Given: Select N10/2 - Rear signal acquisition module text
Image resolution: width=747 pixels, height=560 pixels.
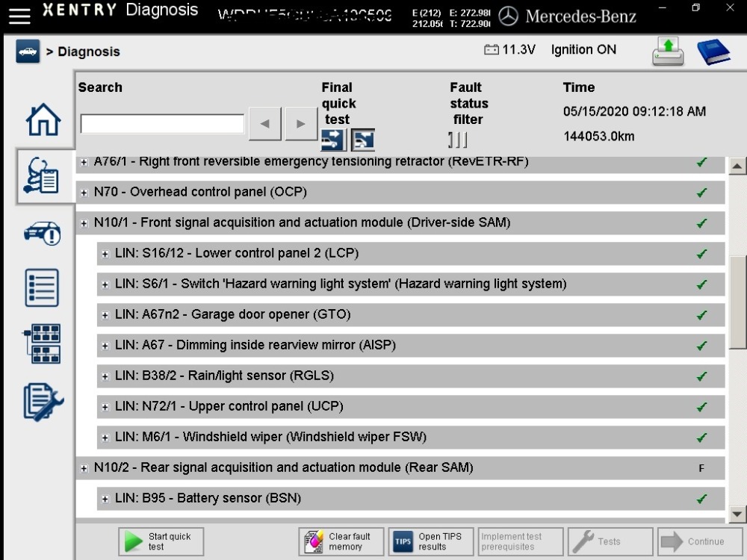Looking at the screenshot, I should [x=284, y=467].
